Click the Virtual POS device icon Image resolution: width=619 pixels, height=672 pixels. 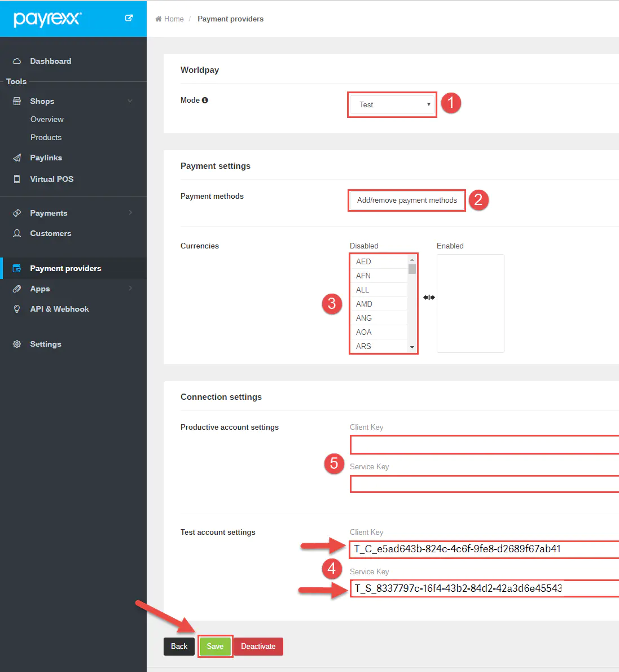coord(17,179)
